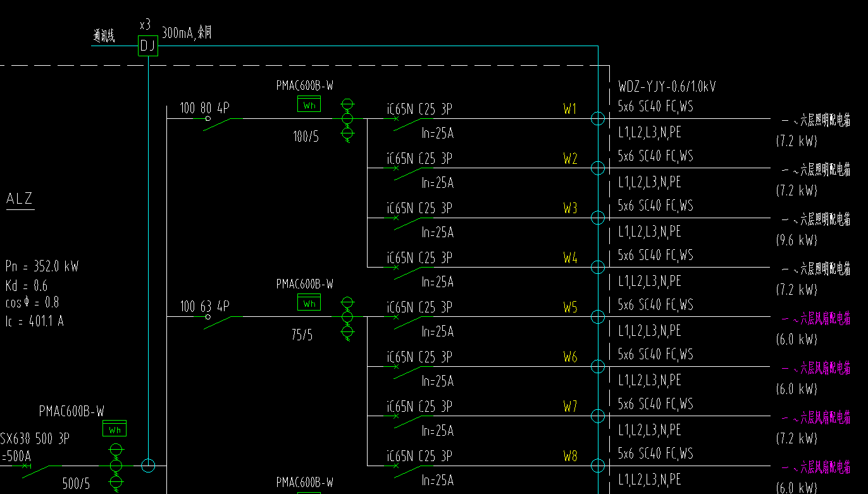Pick the current transformer symbol beside 75/5
The width and height of the screenshot is (868, 494).
[x=347, y=318]
